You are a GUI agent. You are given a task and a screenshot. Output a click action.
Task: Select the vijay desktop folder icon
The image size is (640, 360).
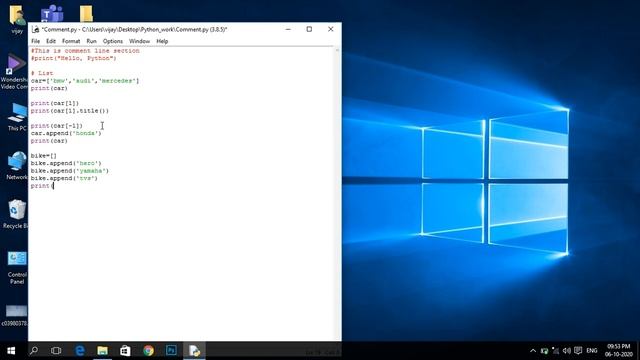click(x=17, y=19)
